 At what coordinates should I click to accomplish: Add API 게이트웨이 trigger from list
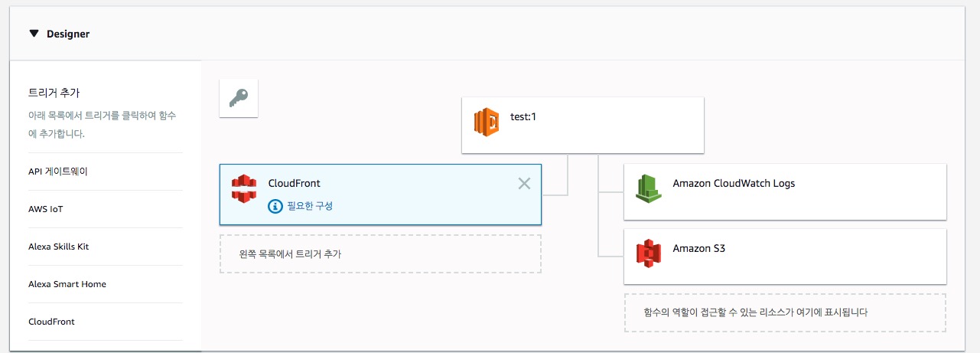coord(58,172)
